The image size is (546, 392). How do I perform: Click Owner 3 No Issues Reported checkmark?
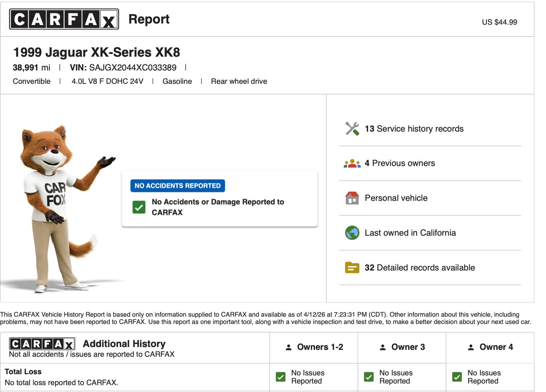click(369, 377)
